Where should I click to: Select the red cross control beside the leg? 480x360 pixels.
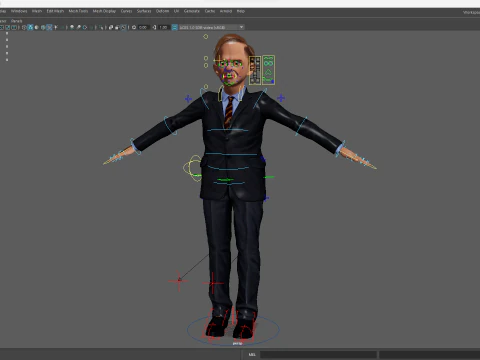(213, 283)
